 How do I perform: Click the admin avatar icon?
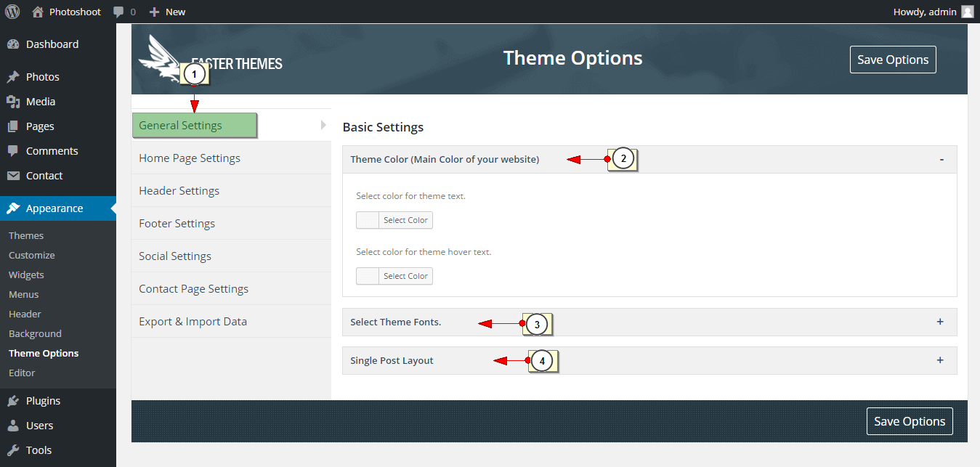[967, 12]
